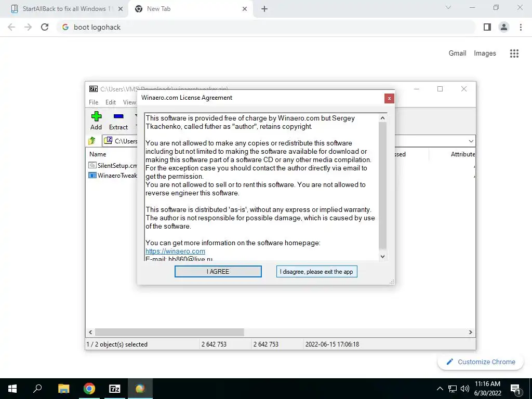
Task: Click the I AGREE button
Action: point(218,271)
